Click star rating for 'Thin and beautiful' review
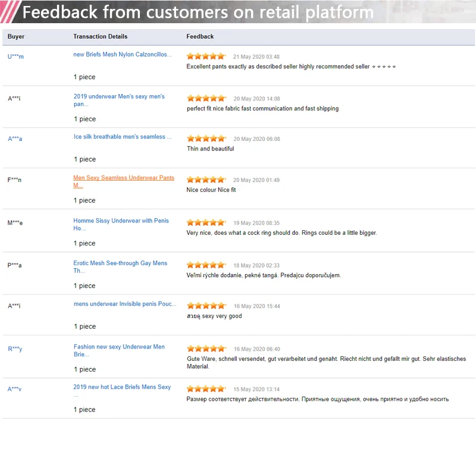 tap(206, 139)
